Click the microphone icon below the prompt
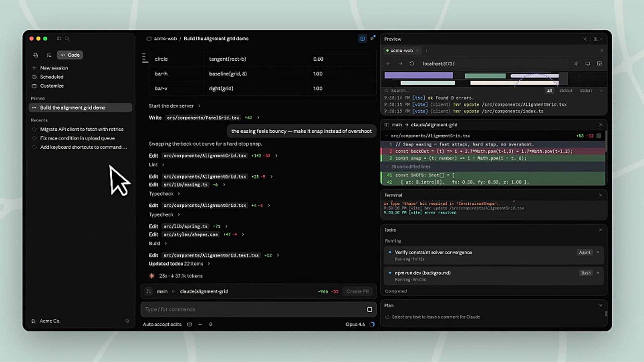Viewport: 644px width, 362px height. pos(211,324)
